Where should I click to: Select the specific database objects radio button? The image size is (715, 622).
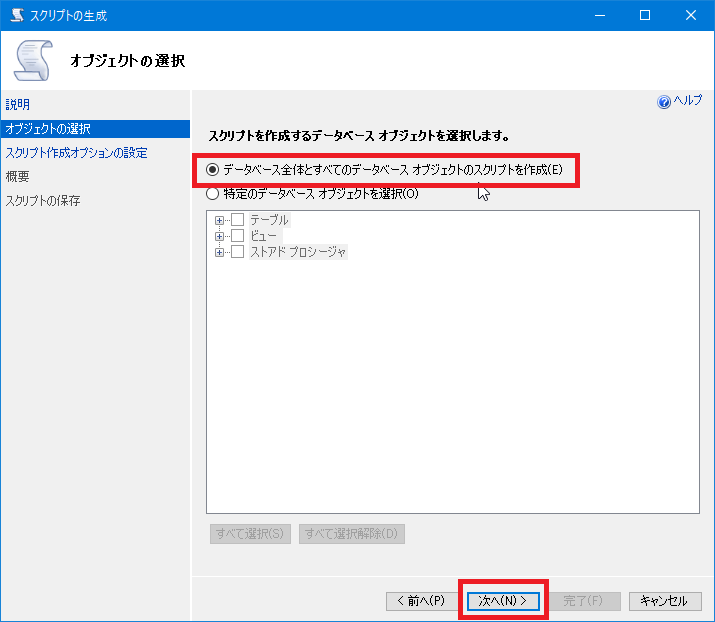(212, 194)
